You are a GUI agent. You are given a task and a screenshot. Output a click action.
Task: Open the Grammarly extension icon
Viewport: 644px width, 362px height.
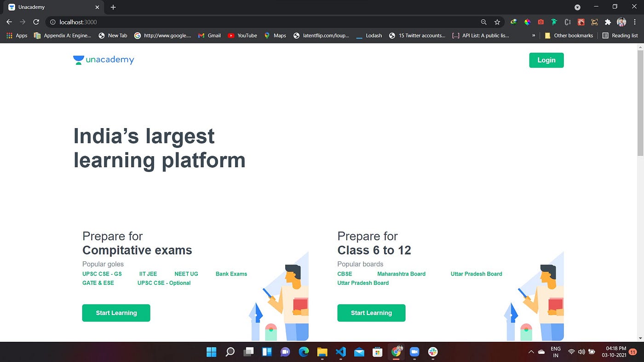click(x=554, y=22)
